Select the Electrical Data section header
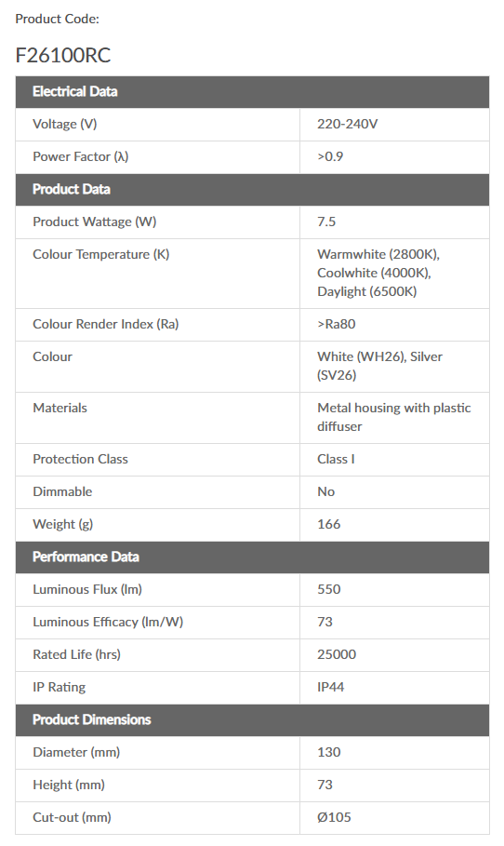The image size is (504, 846). coord(252,92)
